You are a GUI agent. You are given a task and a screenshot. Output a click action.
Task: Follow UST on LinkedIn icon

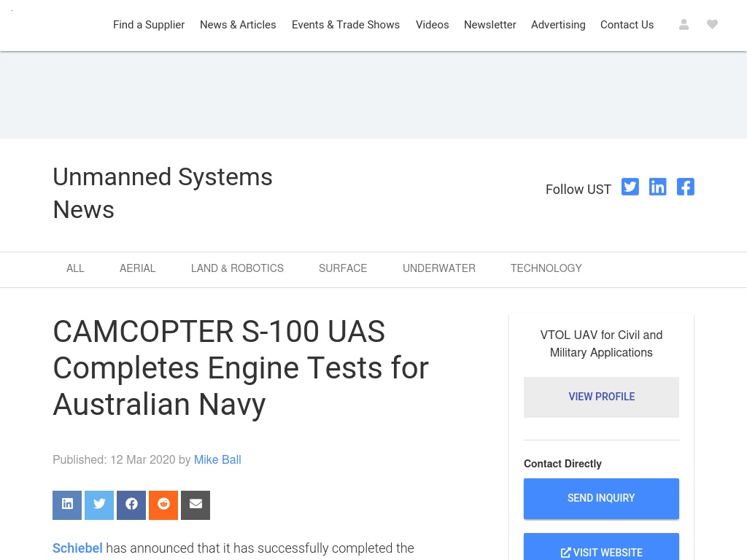(x=657, y=187)
